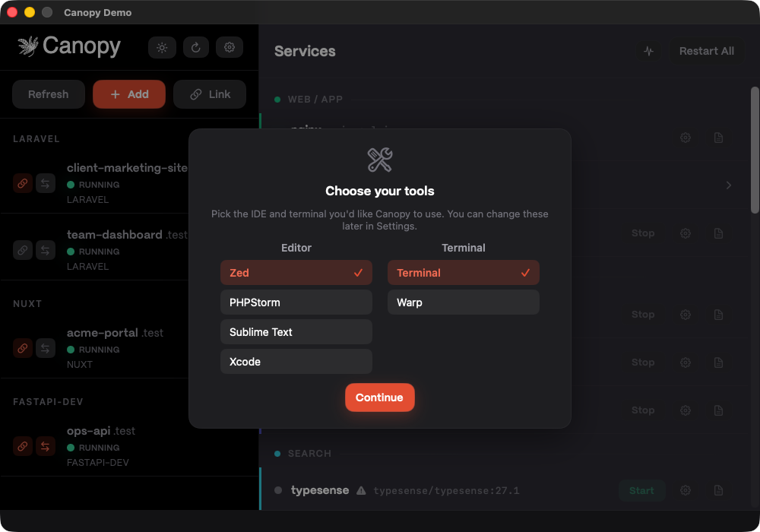Click swap arrows icon for acme-portal
This screenshot has height=532, width=760.
click(45, 348)
